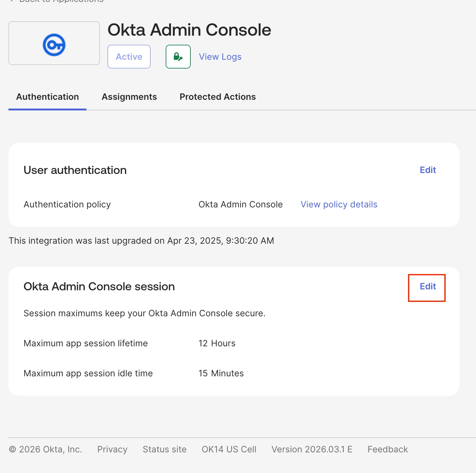Edit the Okta Admin Console session

coord(428,287)
